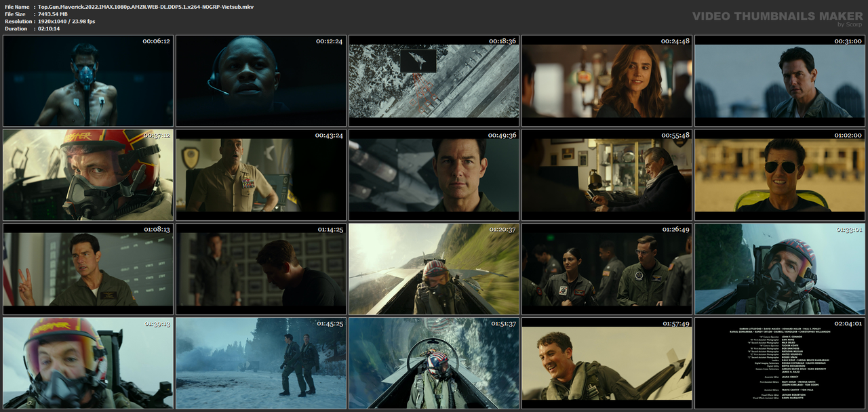The height and width of the screenshot is (412, 868).
Task: Open the 01:20:37 canyon flight thumbnail
Action: pos(434,270)
